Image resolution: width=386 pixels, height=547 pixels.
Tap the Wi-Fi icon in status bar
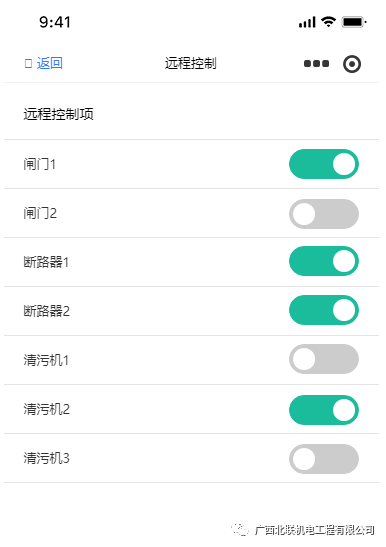pos(328,22)
